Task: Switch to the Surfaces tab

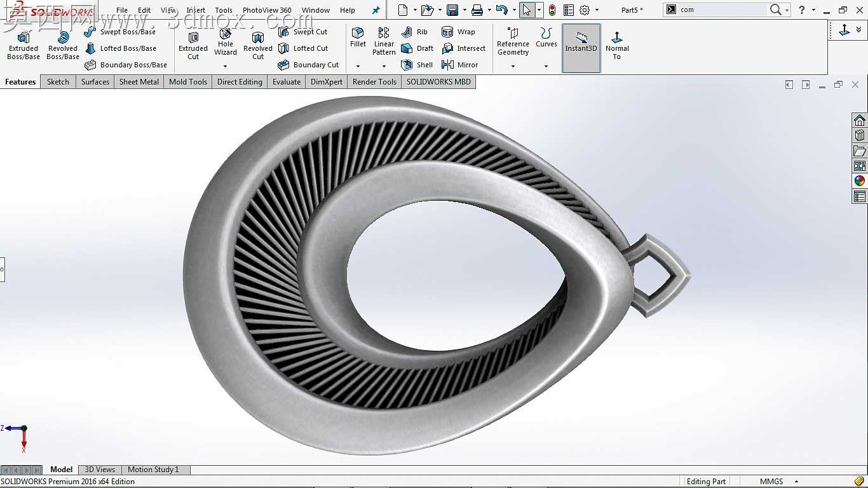Action: click(95, 82)
